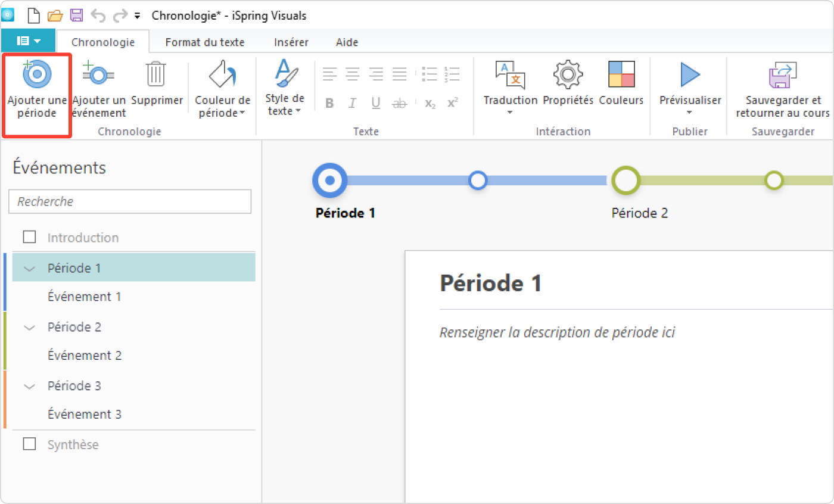Check the Synthèse checkbox
The image size is (834, 504).
(29, 444)
